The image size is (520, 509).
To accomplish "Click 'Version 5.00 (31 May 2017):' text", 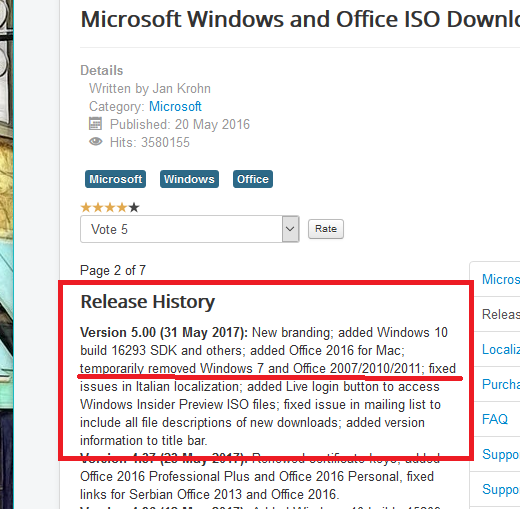I will coord(164,332).
